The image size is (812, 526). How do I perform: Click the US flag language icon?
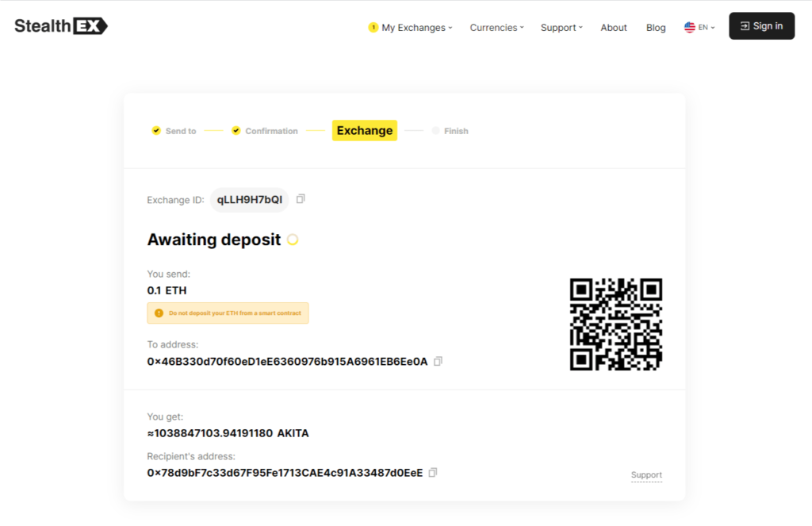tap(689, 28)
